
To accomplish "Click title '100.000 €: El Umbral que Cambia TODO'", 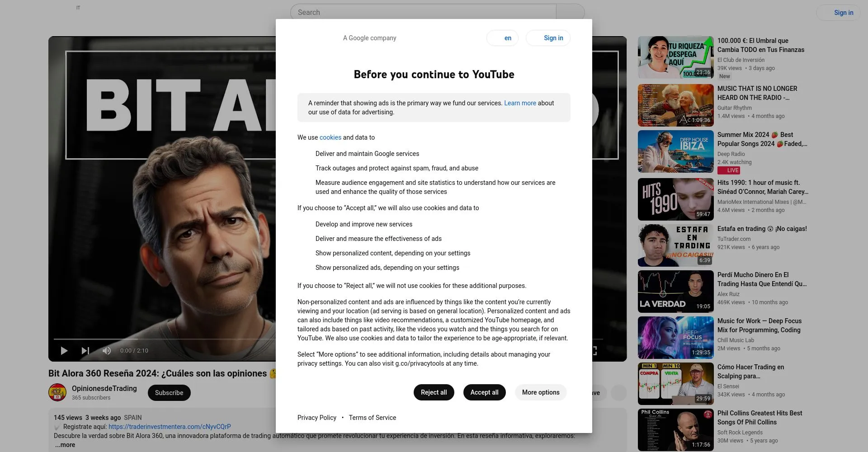I will point(761,45).
